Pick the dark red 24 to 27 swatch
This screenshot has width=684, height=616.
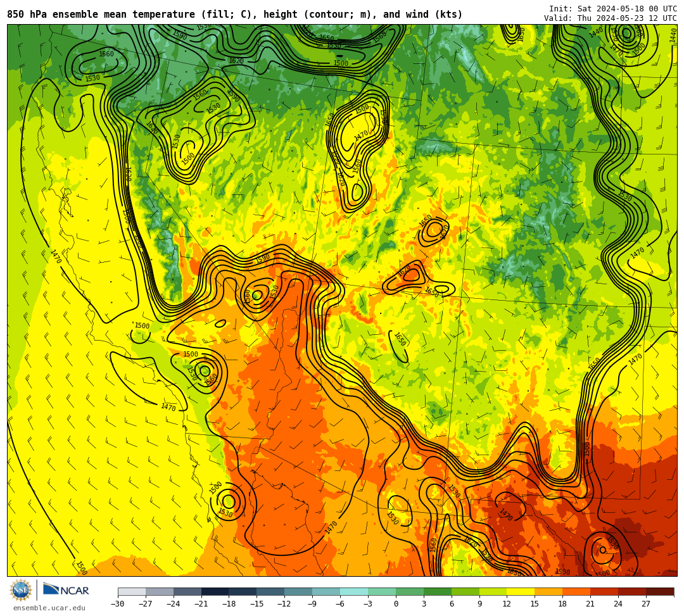pos(633,591)
